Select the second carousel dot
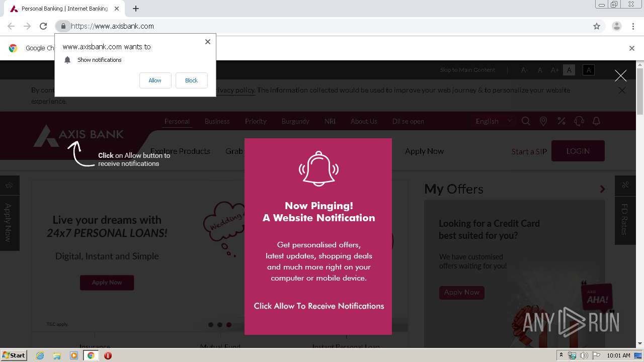Screen dimensions: 644x362 tap(220, 325)
